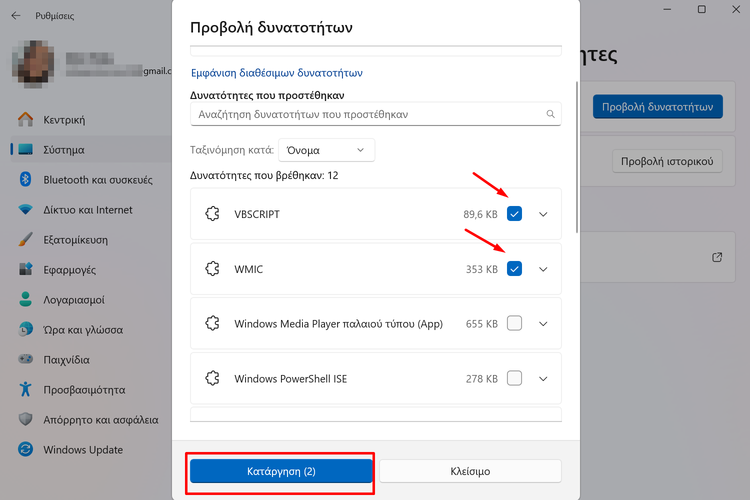The width and height of the screenshot is (750, 500).
Task: Open the Εμφάνιση διαθέσιμων δυνατοτήτων link
Action: coord(276,73)
